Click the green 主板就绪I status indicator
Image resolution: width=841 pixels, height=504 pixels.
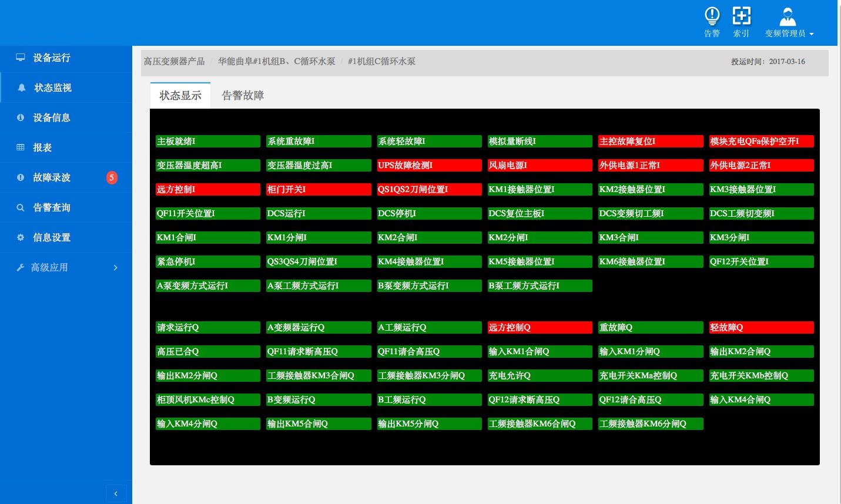click(207, 141)
